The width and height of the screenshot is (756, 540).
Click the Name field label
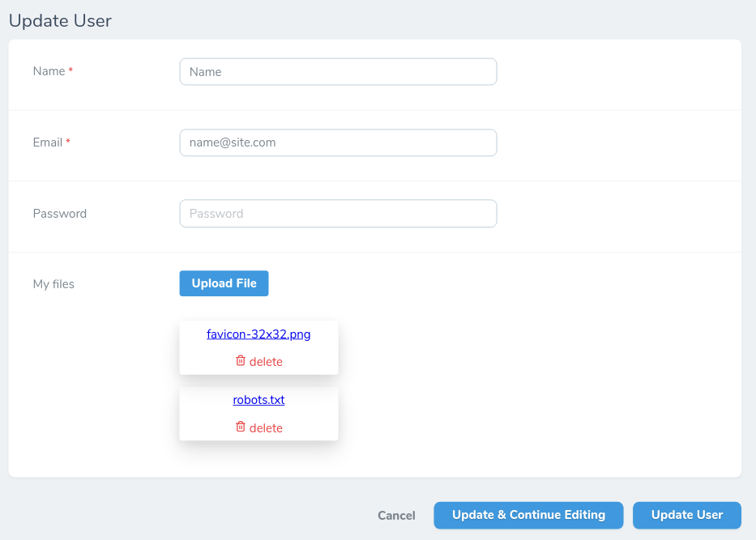[x=49, y=71]
